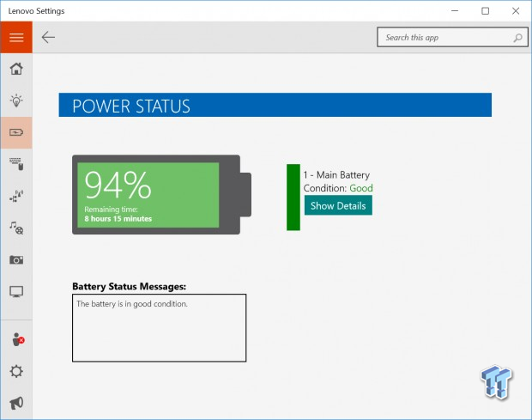
Task: Open the lightbulb tips section
Action: click(16, 100)
